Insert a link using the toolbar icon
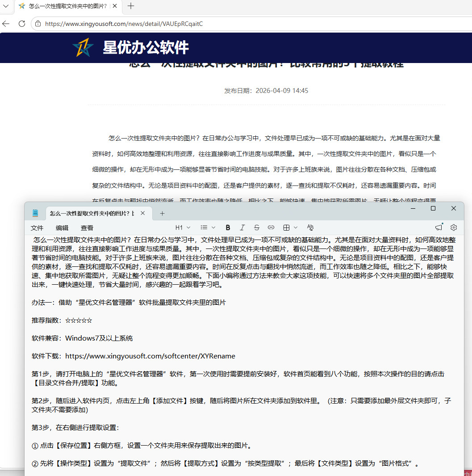 (x=271, y=227)
